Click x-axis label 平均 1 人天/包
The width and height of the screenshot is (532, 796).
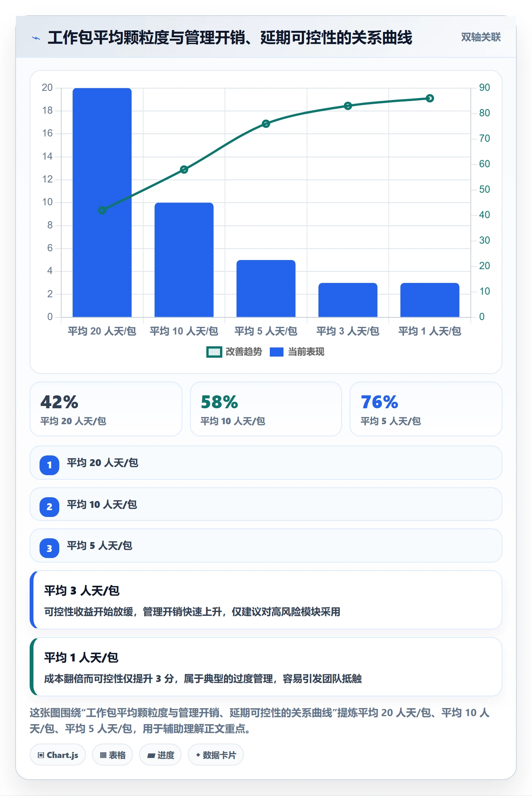pos(430,331)
